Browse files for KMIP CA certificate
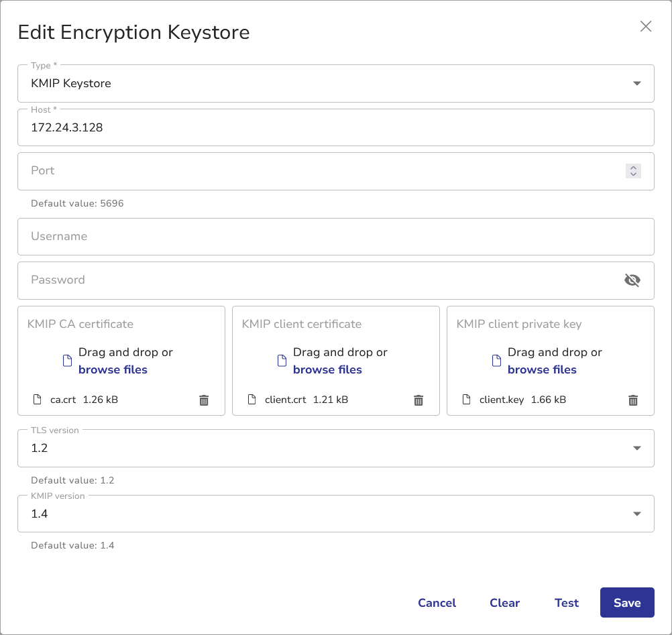The height and width of the screenshot is (635, 672). click(x=113, y=369)
